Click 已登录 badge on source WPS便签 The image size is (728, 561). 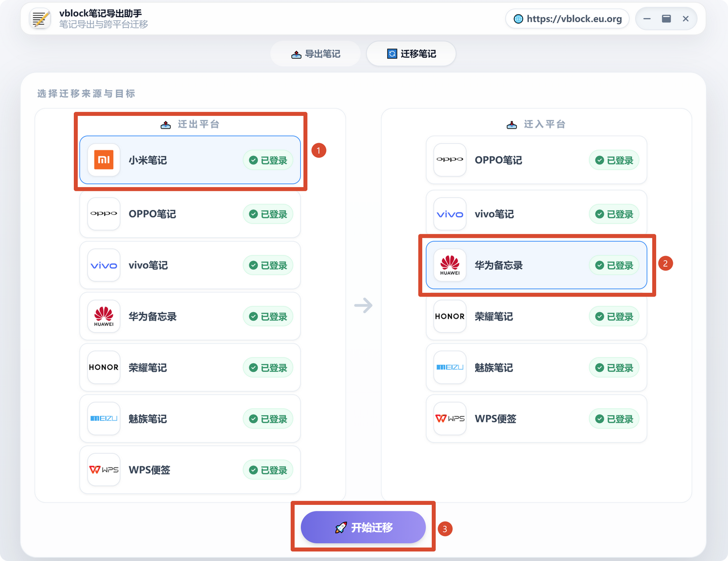[x=268, y=470]
